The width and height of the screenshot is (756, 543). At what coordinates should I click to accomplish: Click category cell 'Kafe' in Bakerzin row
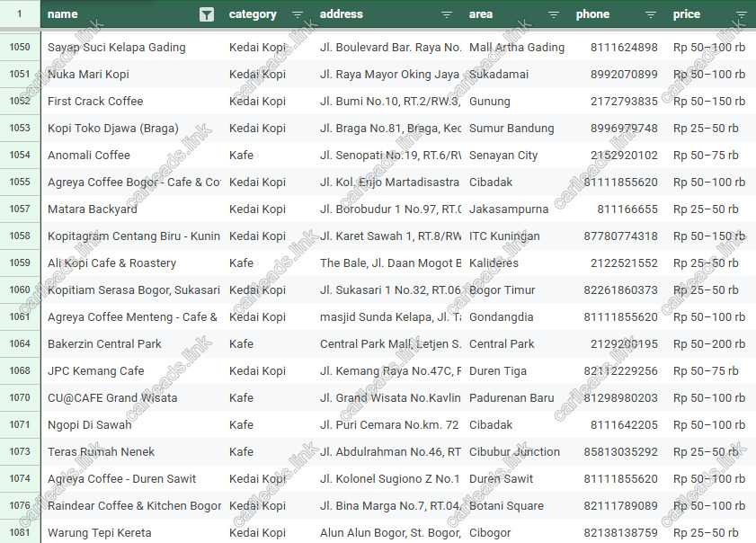coord(267,343)
